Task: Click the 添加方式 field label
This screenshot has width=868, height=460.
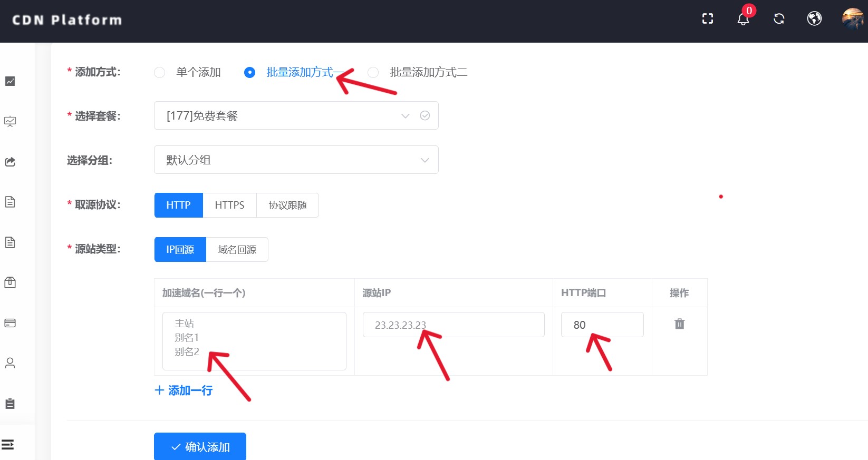Action: 98,72
